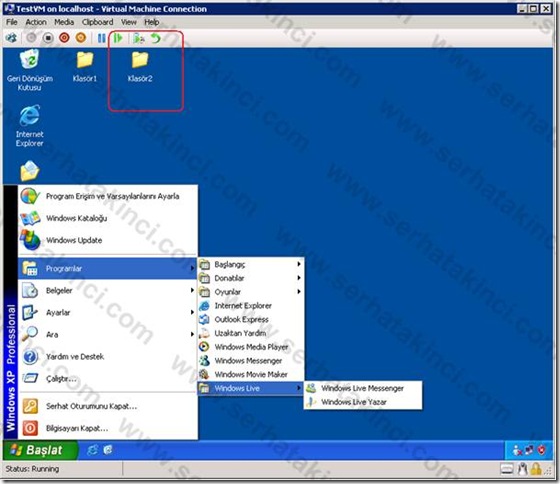Image resolution: width=560 pixels, height=484 pixels.
Task: Select the Klasör1 folder on the desktop
Action: [85, 67]
